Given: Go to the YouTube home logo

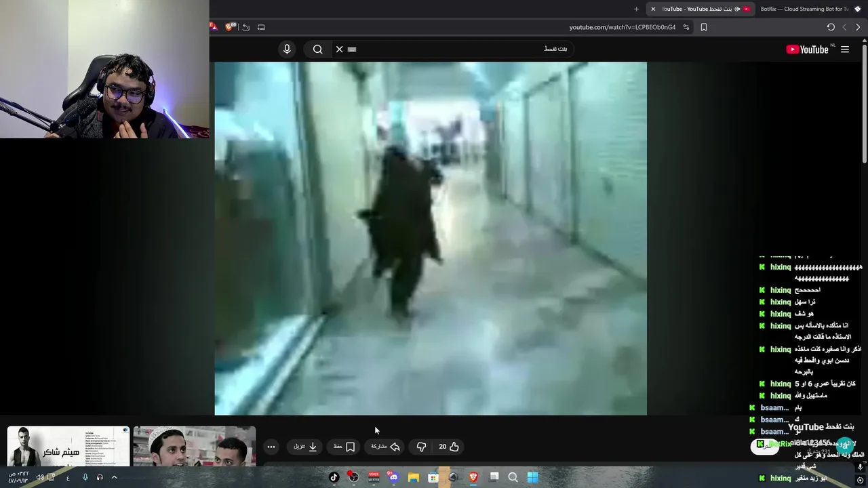Looking at the screenshot, I should [807, 49].
